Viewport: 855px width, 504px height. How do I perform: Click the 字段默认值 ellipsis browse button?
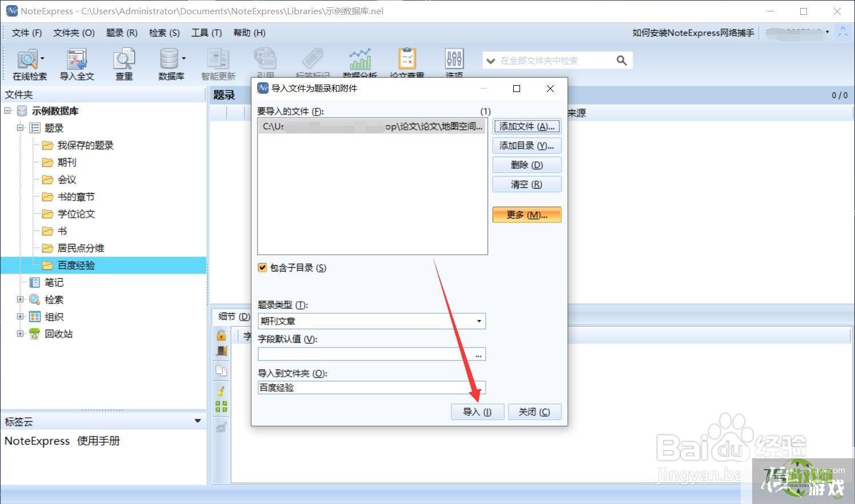(478, 355)
